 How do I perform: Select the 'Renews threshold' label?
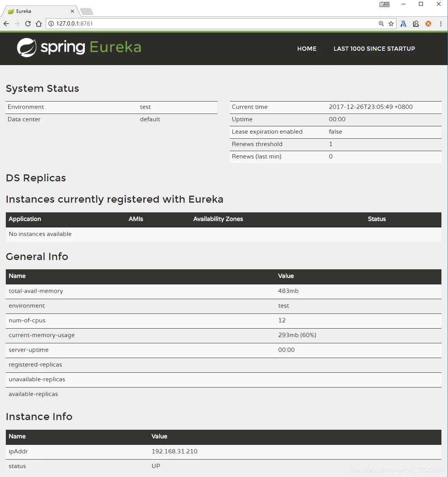click(x=257, y=144)
